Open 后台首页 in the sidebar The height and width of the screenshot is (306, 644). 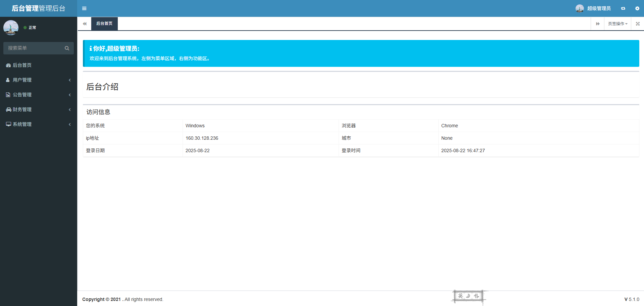(22, 65)
